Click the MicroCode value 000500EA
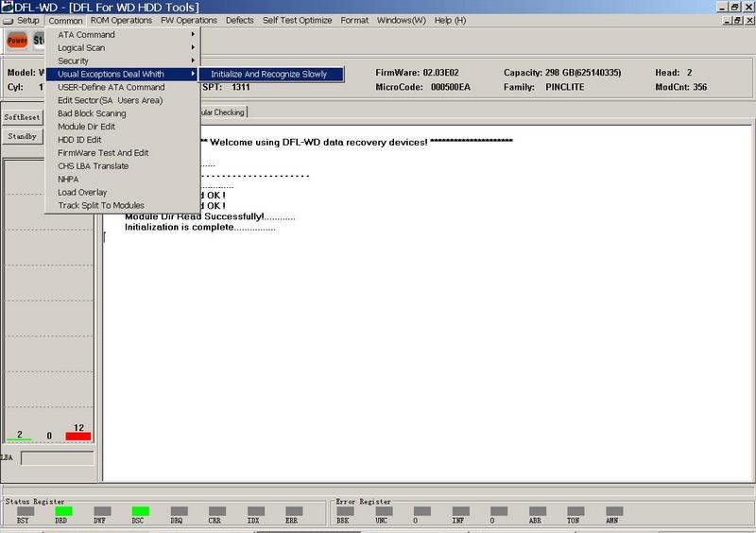756x533 pixels. 451,87
